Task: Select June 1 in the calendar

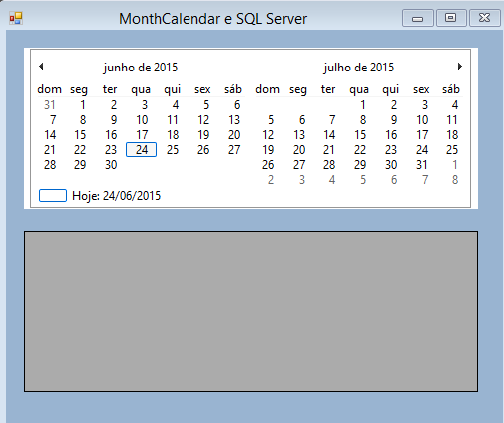Action: [83, 105]
